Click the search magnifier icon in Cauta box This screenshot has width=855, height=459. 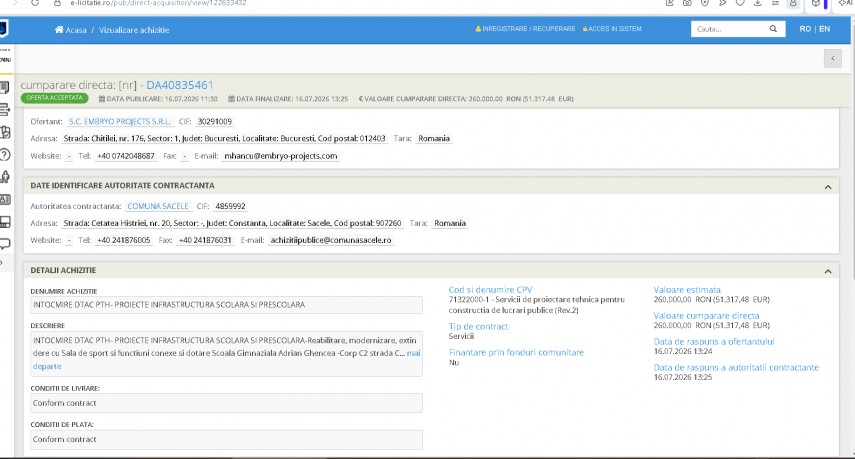[773, 29]
